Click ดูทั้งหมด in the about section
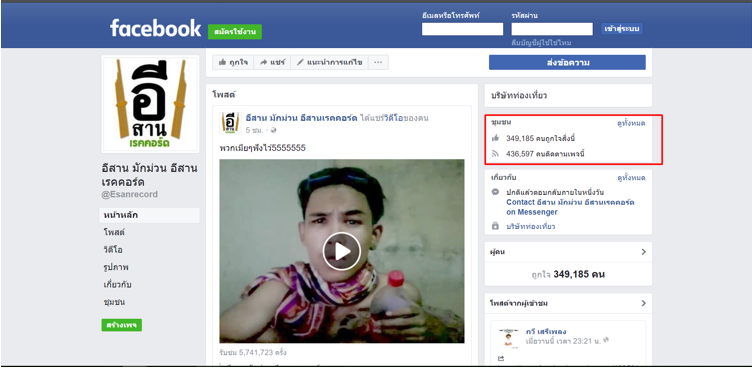Viewport: 752px width, 368px height. [x=631, y=178]
